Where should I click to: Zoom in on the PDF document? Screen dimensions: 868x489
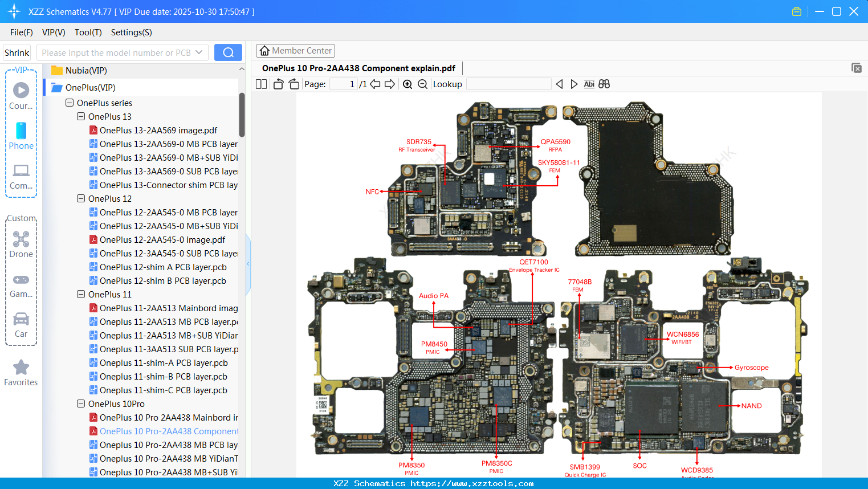(407, 84)
